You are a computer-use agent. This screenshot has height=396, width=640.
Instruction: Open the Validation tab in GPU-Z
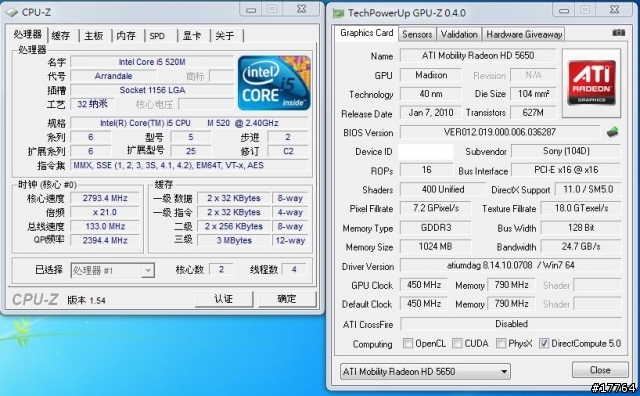click(459, 34)
